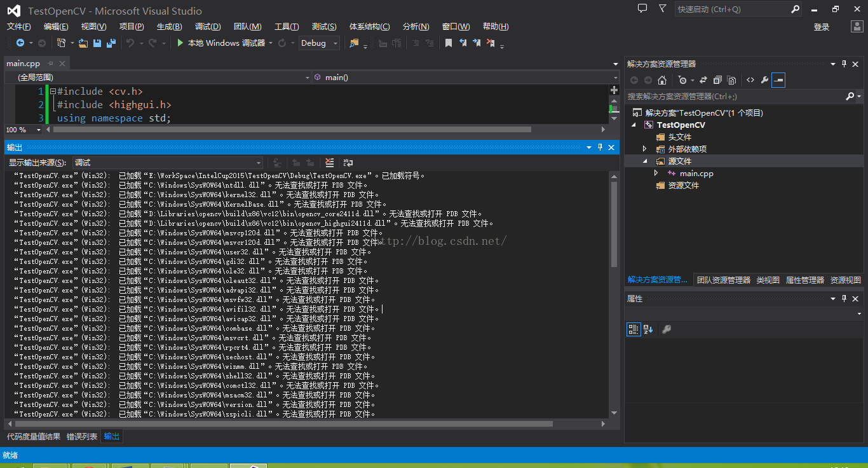
Task: Toggle pin on main.cpp tab
Action: (51, 64)
